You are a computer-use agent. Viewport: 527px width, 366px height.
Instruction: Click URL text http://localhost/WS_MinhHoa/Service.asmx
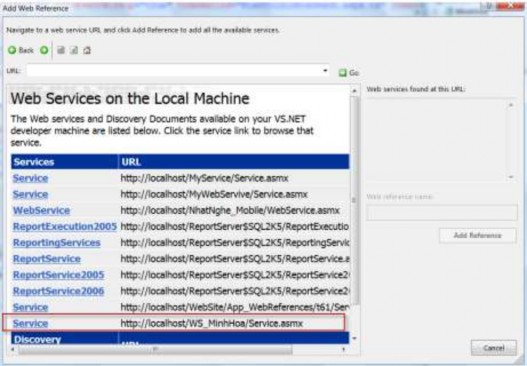click(212, 323)
